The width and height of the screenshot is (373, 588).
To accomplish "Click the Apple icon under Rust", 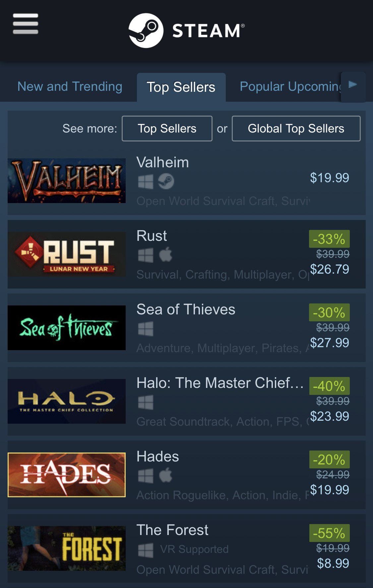I will tap(166, 255).
